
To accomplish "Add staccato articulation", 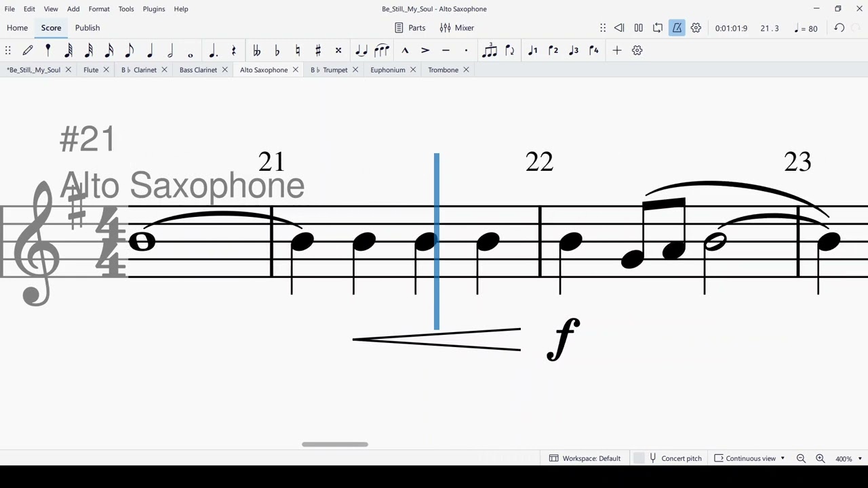I will point(466,50).
